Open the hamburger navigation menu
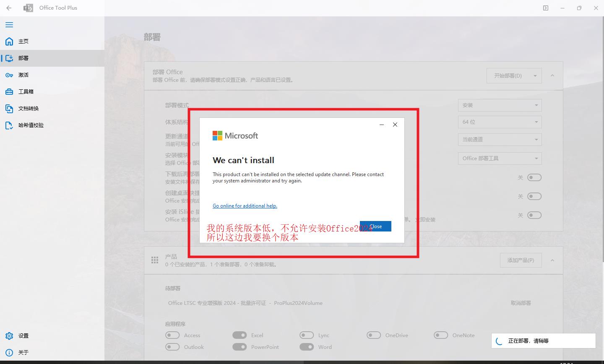This screenshot has width=604, height=364. 9,25
